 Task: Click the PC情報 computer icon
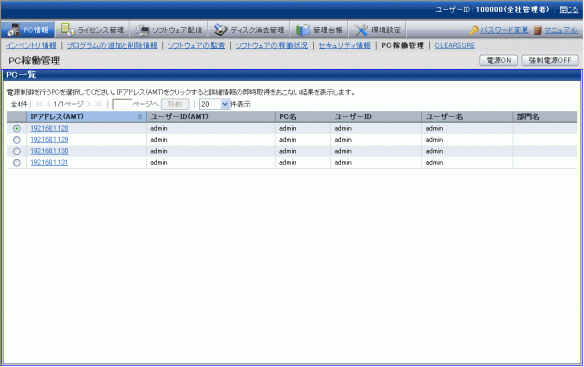click(14, 30)
